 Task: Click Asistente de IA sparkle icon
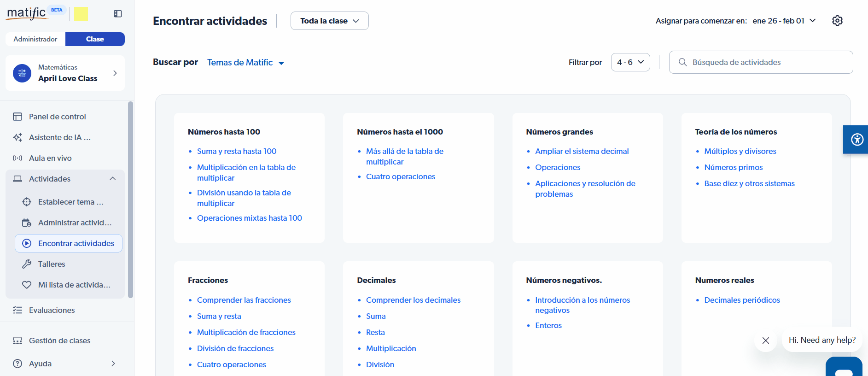[x=17, y=137]
